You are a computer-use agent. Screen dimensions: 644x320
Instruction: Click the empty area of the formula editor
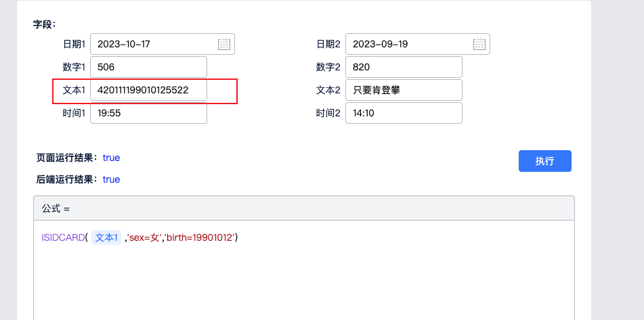point(303,284)
